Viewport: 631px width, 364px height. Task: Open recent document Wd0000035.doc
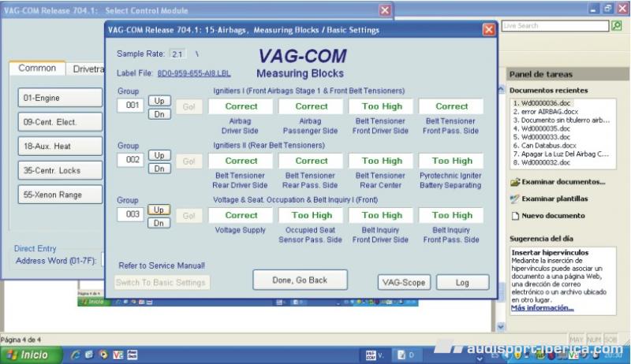542,128
